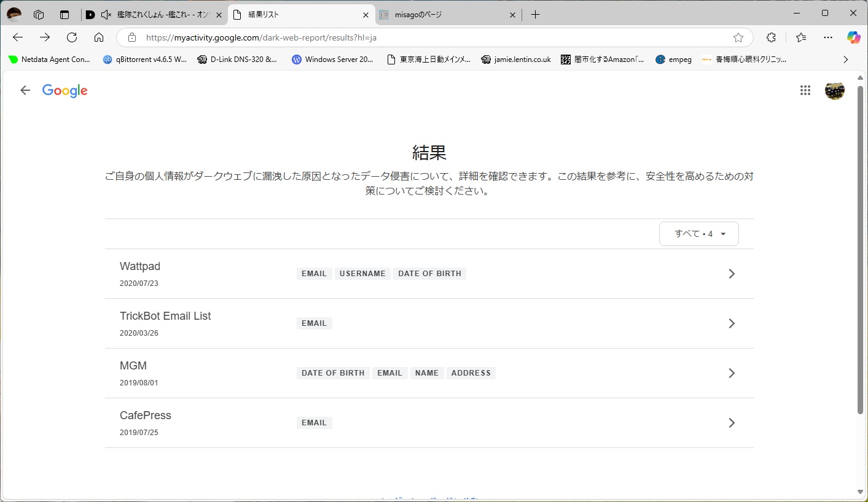Expand the MGM breach details chevron
This screenshot has height=502, width=868.
pos(731,373)
